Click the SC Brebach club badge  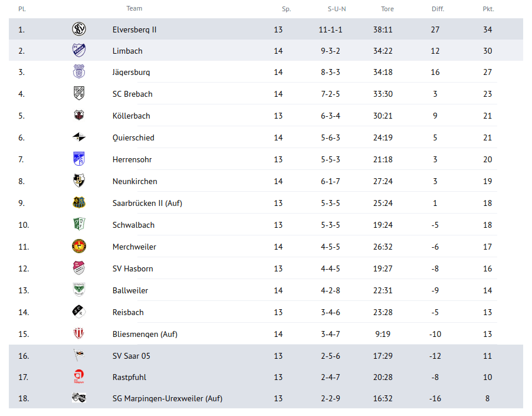click(x=78, y=94)
